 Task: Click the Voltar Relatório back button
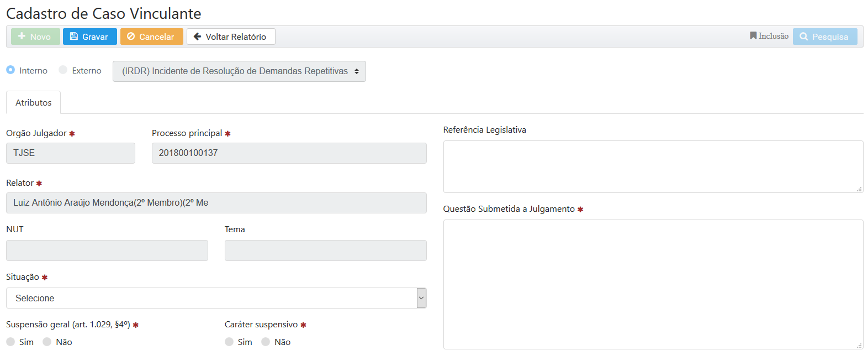tap(230, 36)
